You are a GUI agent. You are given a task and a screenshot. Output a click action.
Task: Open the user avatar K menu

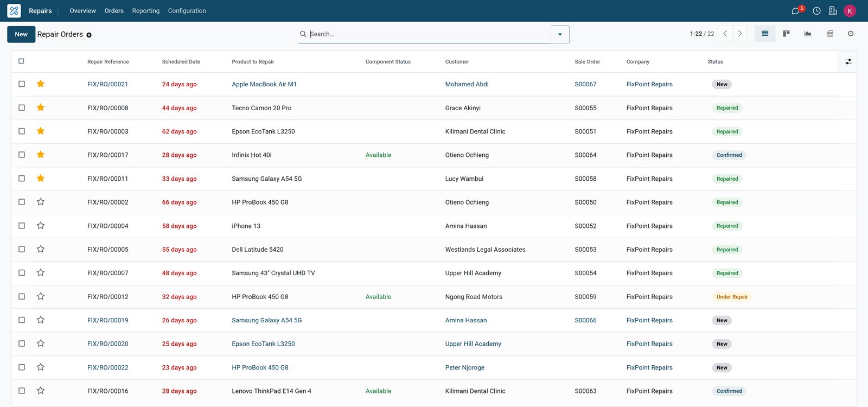(850, 11)
